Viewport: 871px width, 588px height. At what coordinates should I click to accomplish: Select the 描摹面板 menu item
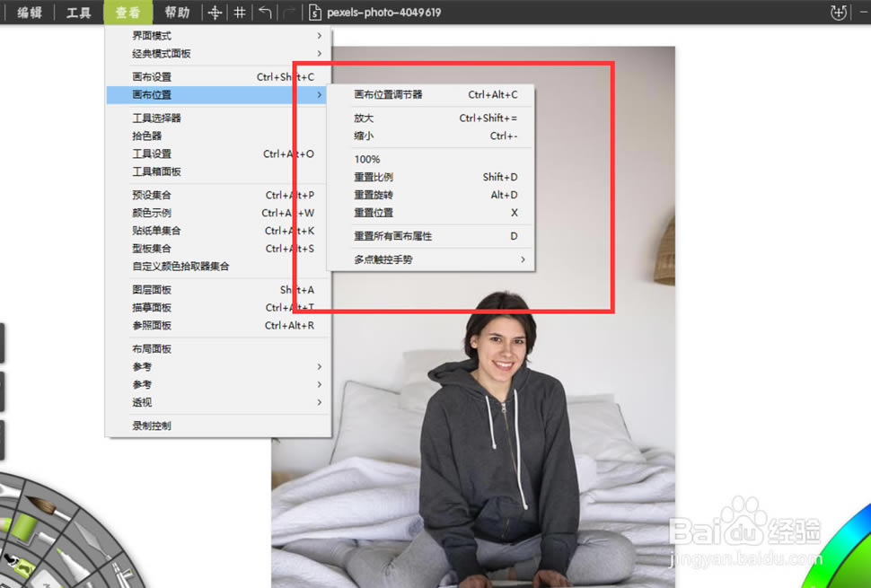click(x=218, y=307)
